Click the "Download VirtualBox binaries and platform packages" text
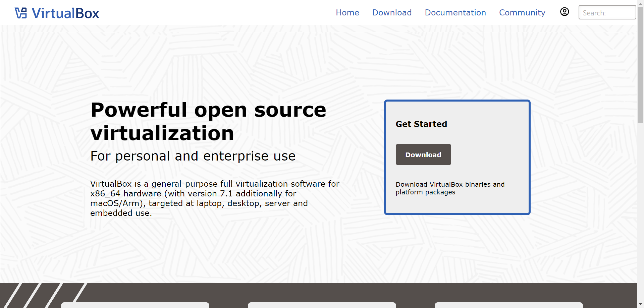 pos(450,188)
